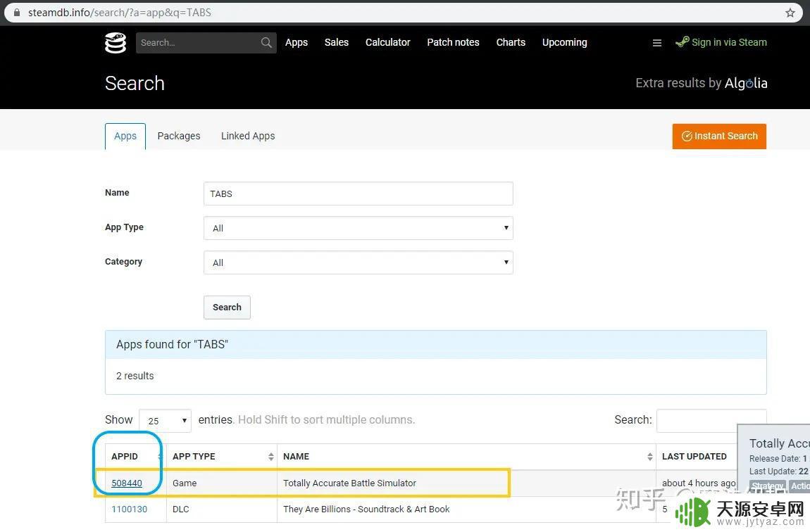
Task: Click the DLC app type cell
Action: click(181, 509)
